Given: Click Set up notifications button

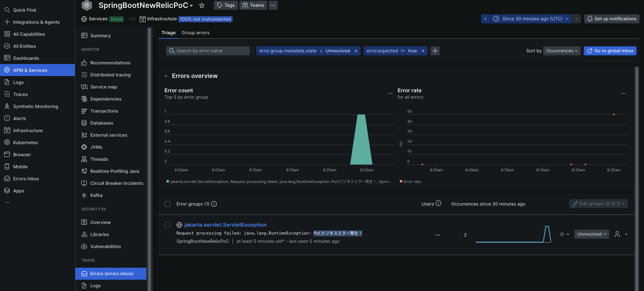Looking at the screenshot, I should pyautogui.click(x=612, y=19).
